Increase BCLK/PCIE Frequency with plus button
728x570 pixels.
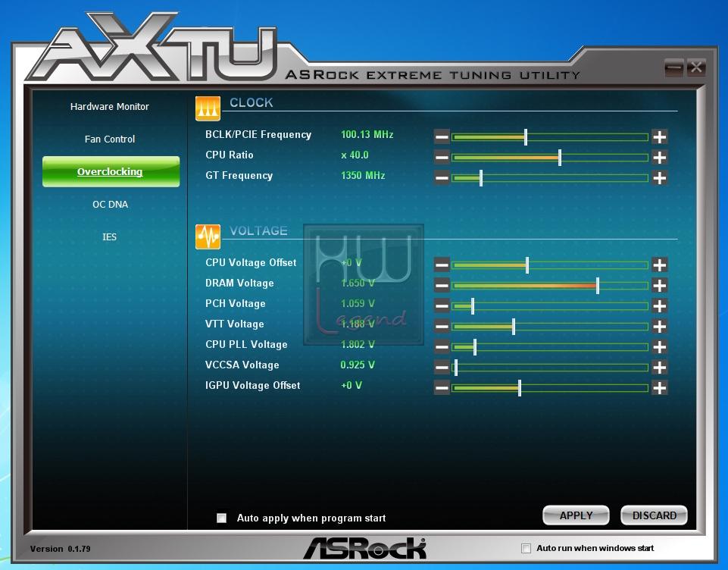(659, 137)
